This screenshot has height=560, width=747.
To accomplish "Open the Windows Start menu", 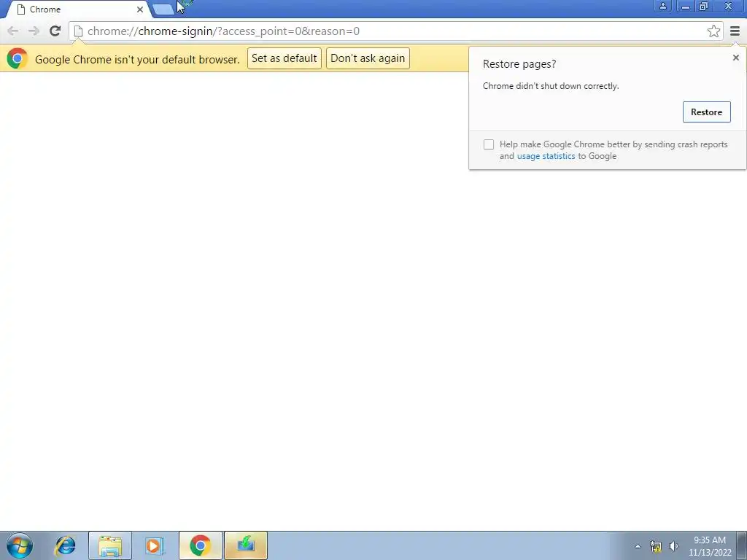I will click(x=20, y=545).
